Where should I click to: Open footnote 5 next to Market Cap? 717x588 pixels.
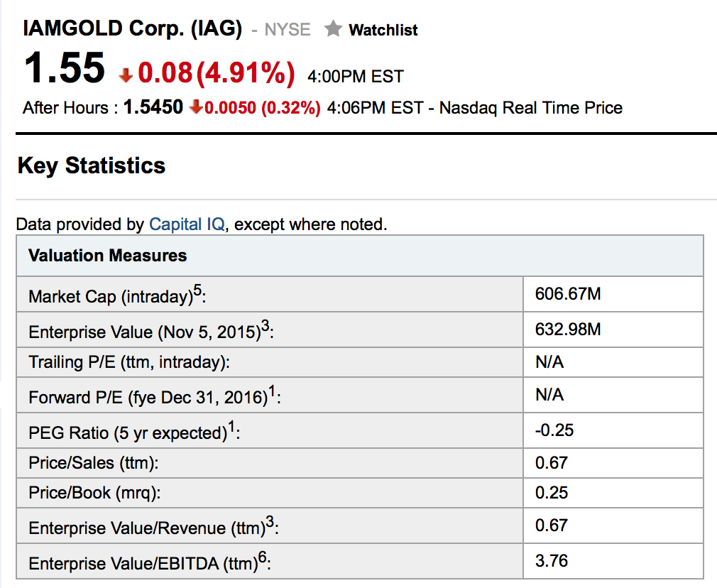click(x=199, y=288)
